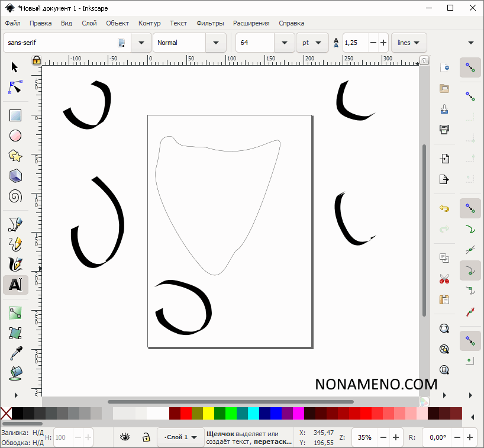484x448 pixels.
Task: Toggle the guides lock at ruler corner
Action: click(36, 60)
